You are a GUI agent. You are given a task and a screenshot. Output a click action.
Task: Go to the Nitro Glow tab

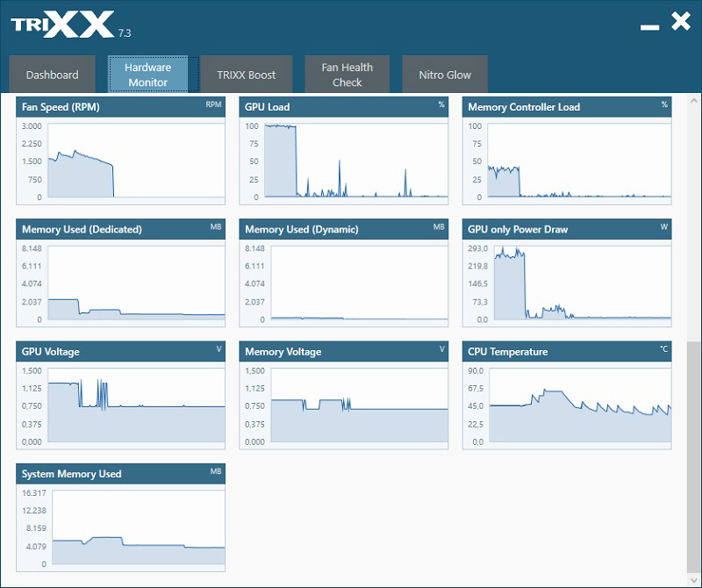445,75
